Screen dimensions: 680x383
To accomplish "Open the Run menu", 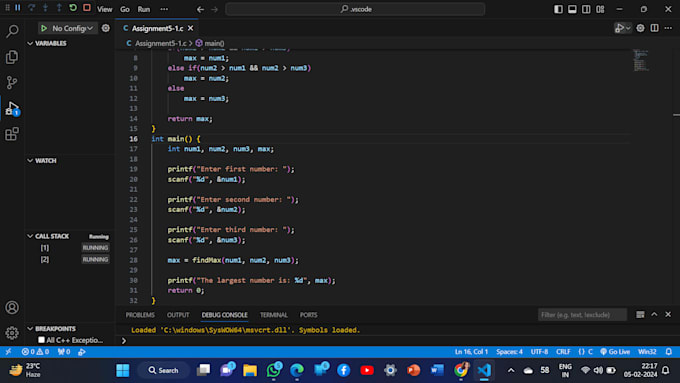I will [x=144, y=9].
